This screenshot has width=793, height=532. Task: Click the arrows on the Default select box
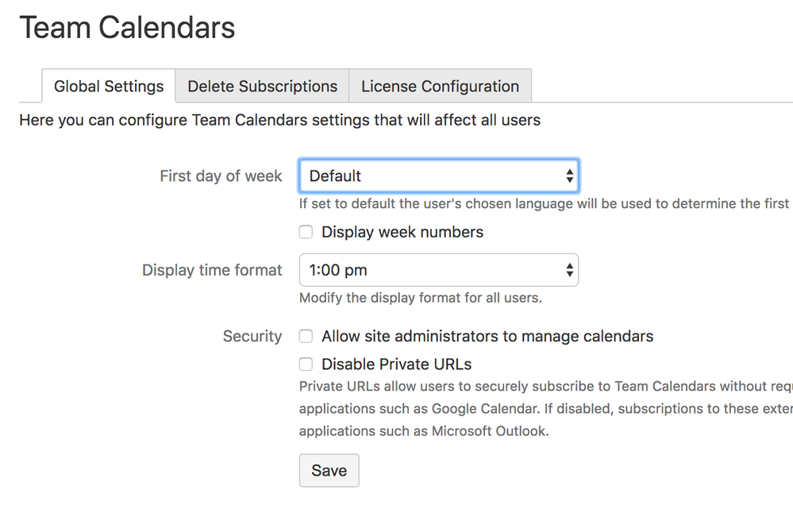569,176
